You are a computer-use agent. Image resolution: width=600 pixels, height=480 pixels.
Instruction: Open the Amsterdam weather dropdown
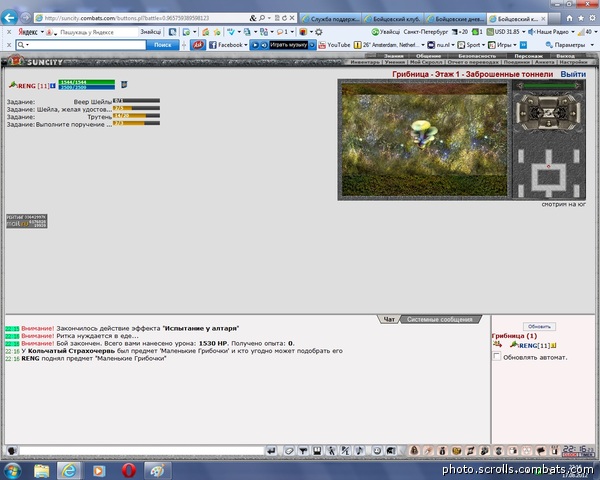[423, 45]
